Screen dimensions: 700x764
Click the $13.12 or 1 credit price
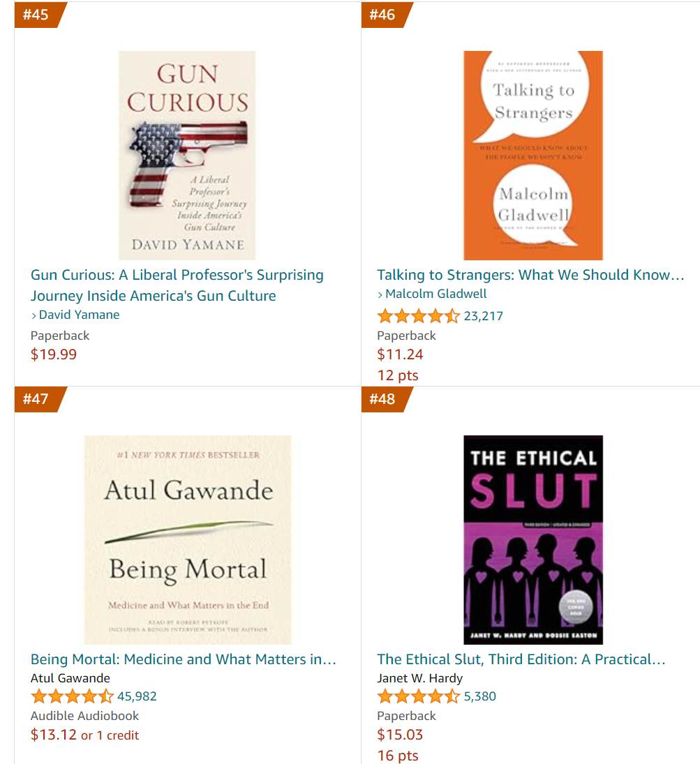[84, 735]
